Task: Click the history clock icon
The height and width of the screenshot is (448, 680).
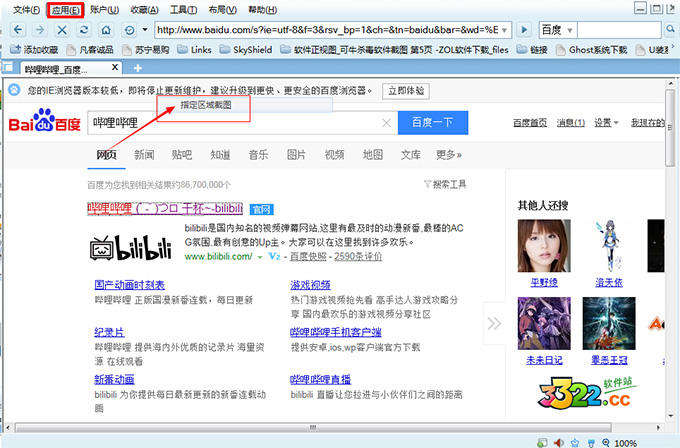Action: click(x=130, y=30)
